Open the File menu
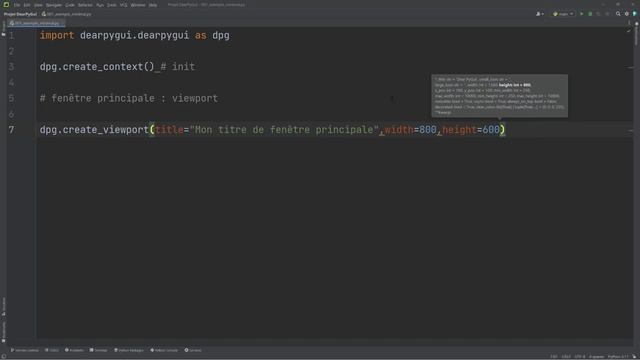 point(17,5)
